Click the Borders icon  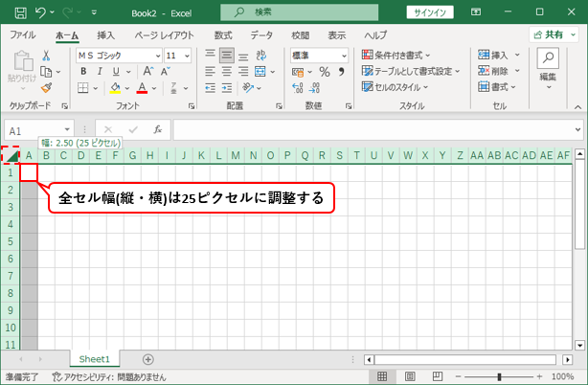83,88
